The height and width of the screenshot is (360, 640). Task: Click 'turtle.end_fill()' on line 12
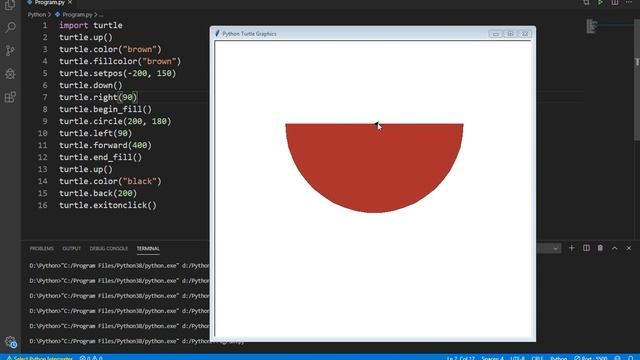(100, 157)
